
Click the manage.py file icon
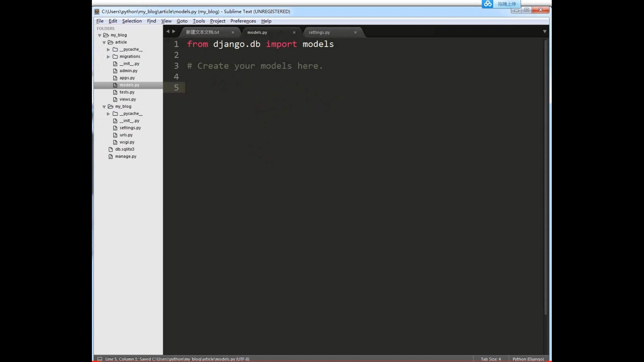pyautogui.click(x=111, y=157)
